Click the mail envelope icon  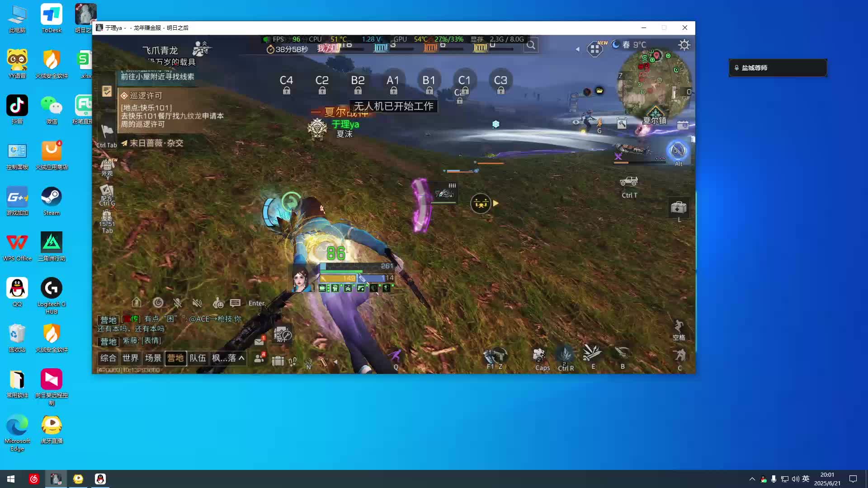(259, 342)
